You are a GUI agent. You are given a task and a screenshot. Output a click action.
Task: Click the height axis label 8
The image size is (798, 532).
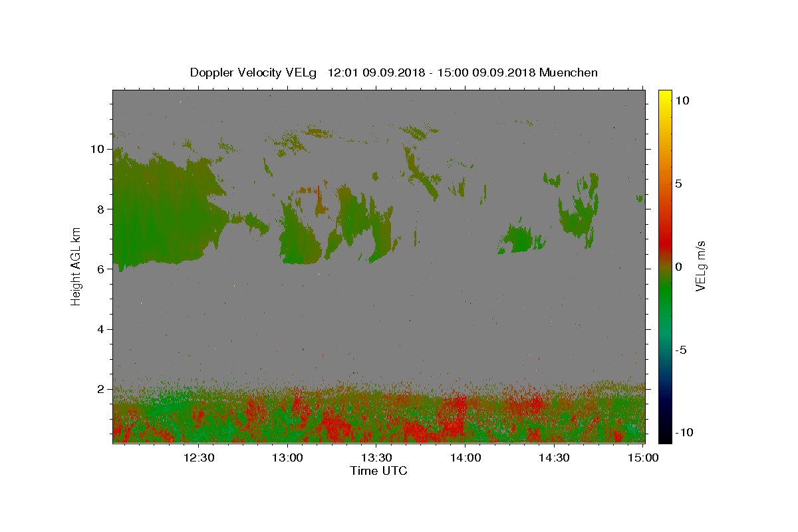click(x=101, y=209)
